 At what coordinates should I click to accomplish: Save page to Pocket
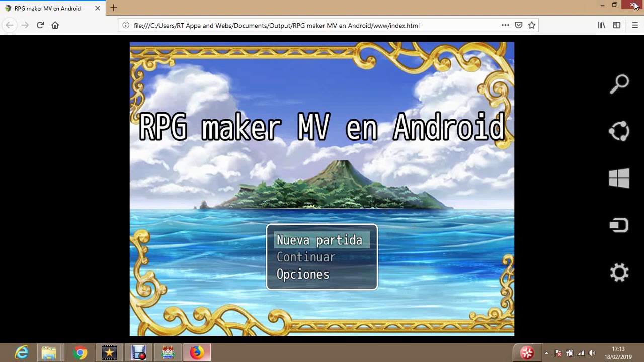pyautogui.click(x=518, y=25)
